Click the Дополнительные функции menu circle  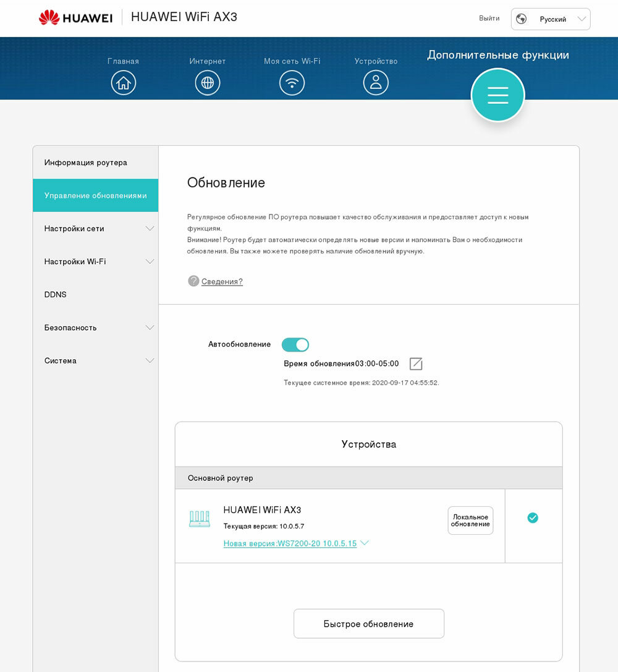click(x=497, y=95)
